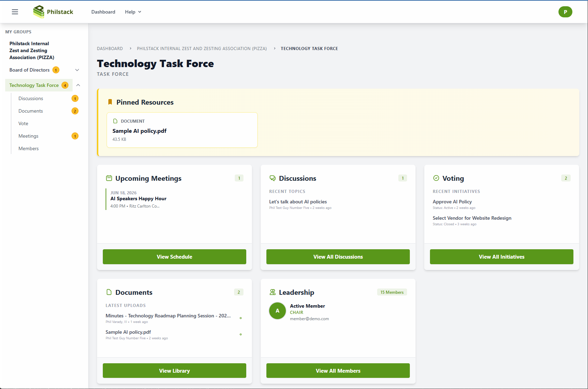Open the Sample AI policy.pdf pinned document
This screenshot has width=588, height=389.
139,131
